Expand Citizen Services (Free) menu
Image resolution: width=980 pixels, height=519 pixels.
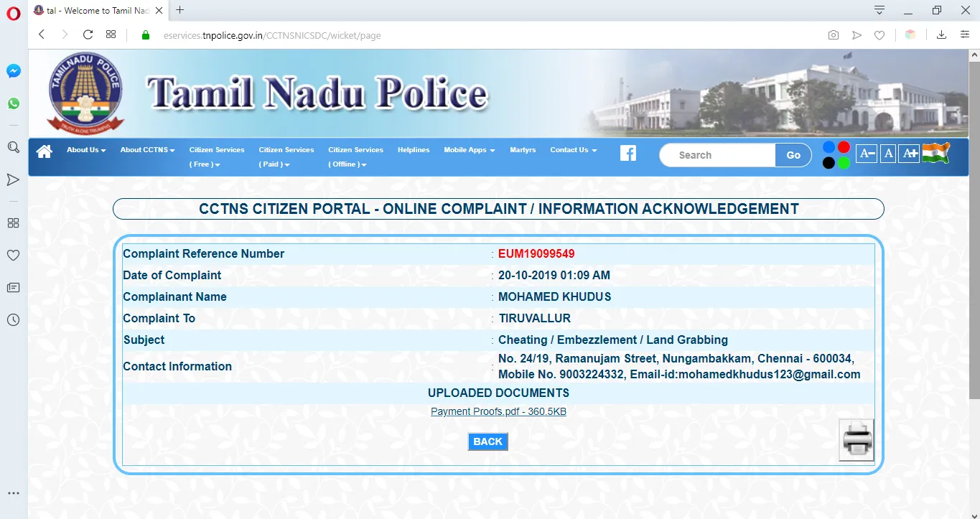pos(217,156)
